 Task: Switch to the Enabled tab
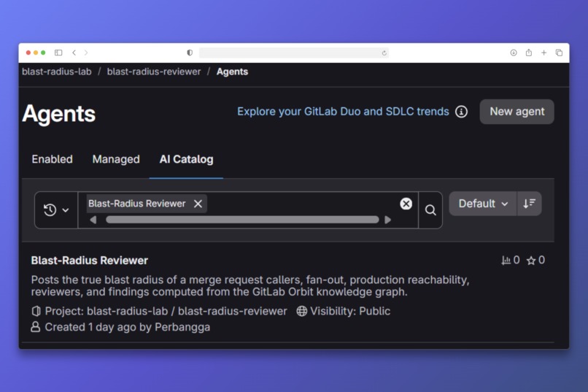point(52,159)
